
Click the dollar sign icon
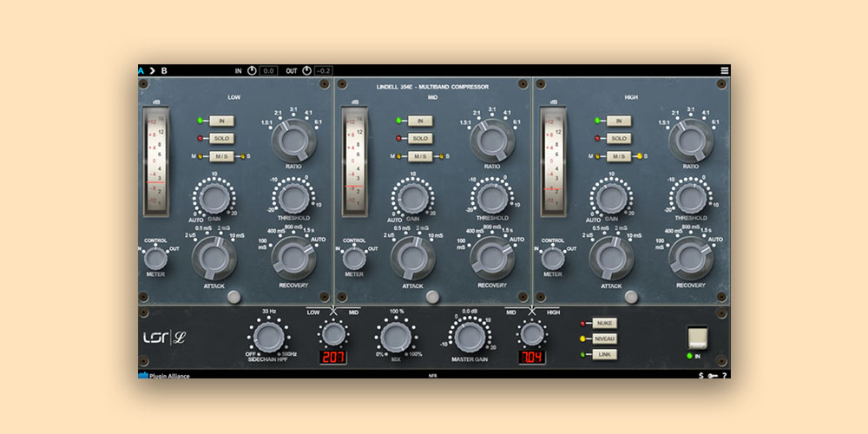point(701,375)
